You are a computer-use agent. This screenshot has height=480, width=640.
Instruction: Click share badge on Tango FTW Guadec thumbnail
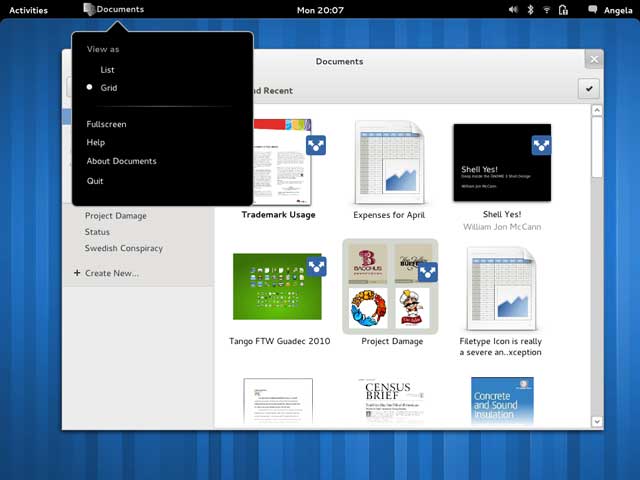tap(316, 267)
